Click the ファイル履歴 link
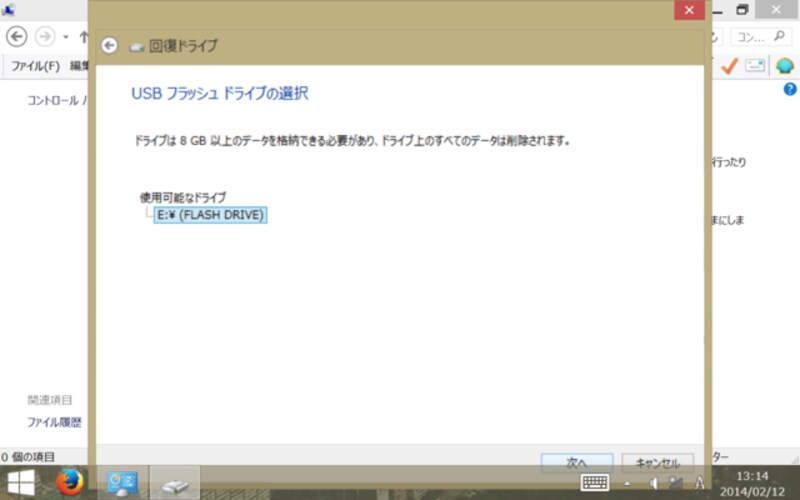The height and width of the screenshot is (500, 800). 54,422
